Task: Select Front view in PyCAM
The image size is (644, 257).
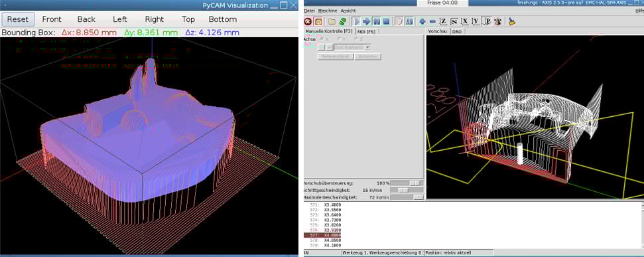Action: pyautogui.click(x=52, y=19)
